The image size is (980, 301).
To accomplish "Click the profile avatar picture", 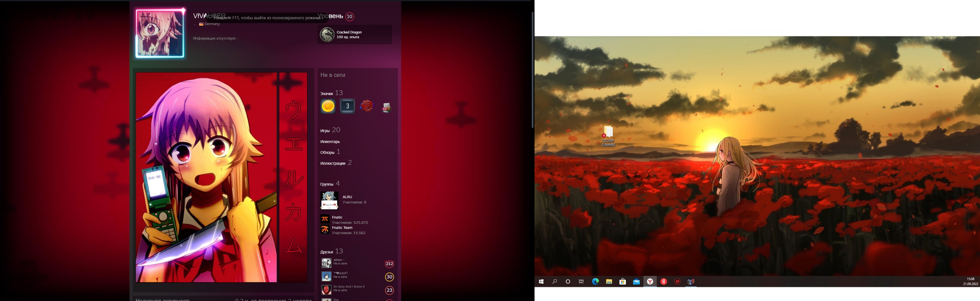I will [x=160, y=33].
